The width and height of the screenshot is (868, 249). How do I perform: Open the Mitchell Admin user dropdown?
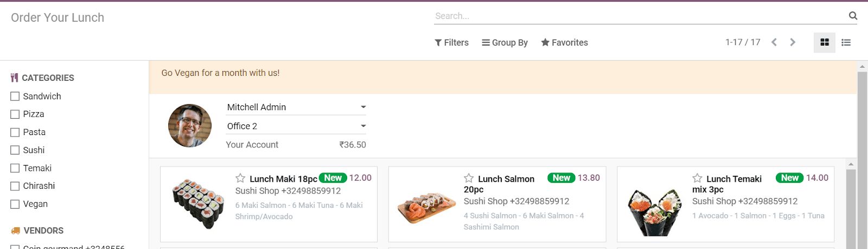pyautogui.click(x=296, y=107)
